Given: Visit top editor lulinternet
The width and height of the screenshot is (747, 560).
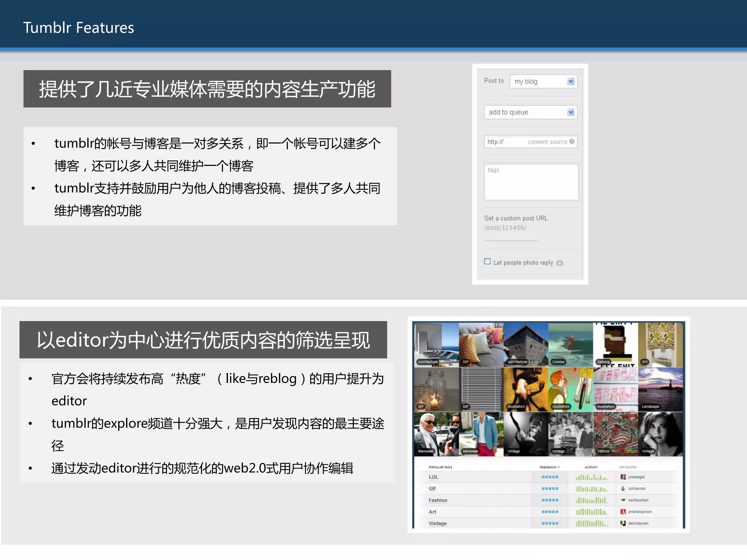Looking at the screenshot, I should 636,489.
